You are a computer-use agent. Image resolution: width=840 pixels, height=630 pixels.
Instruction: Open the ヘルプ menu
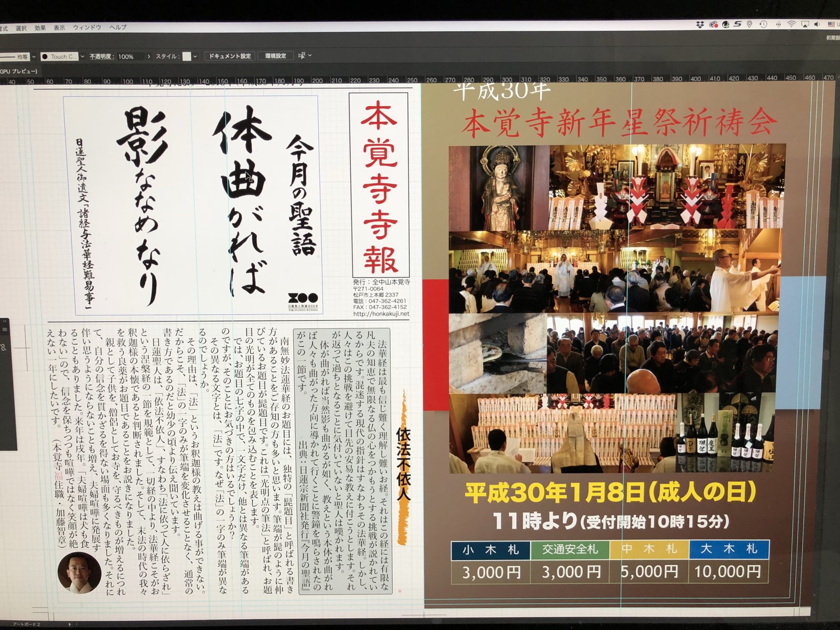(118, 27)
